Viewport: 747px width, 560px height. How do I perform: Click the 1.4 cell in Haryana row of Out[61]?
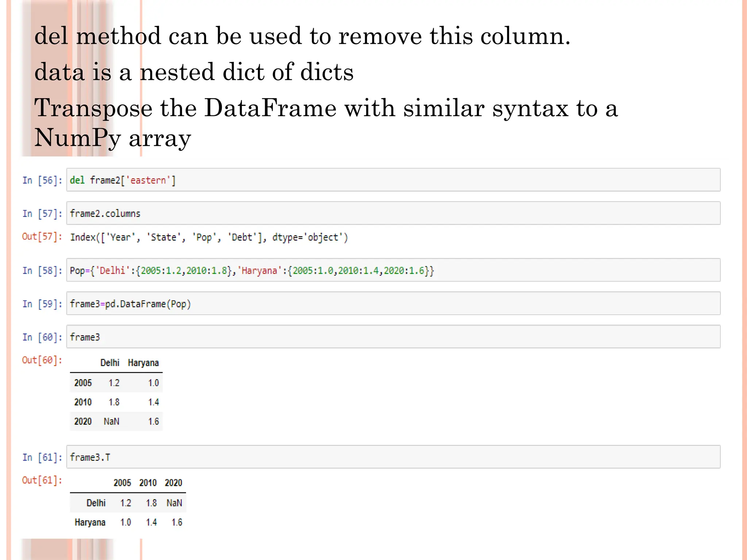pos(151,522)
